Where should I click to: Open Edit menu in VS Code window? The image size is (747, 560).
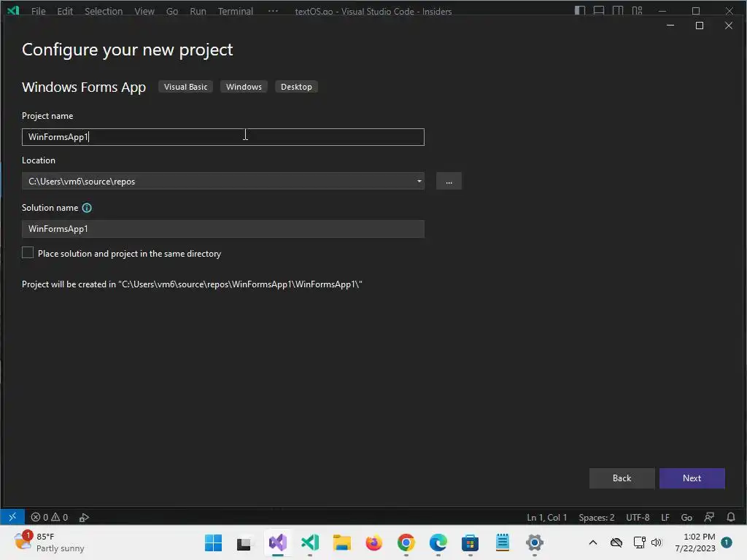coord(65,11)
